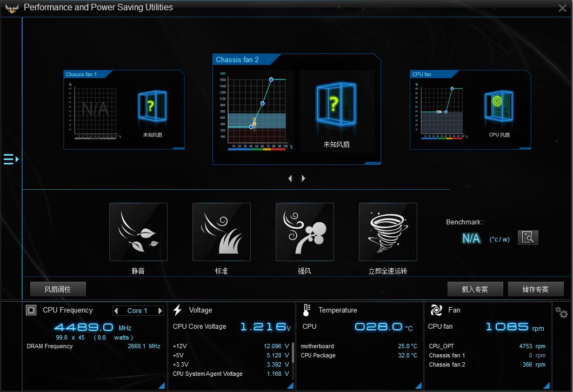Click the Chassis fan 2 unknown fan cube icon

[336, 104]
